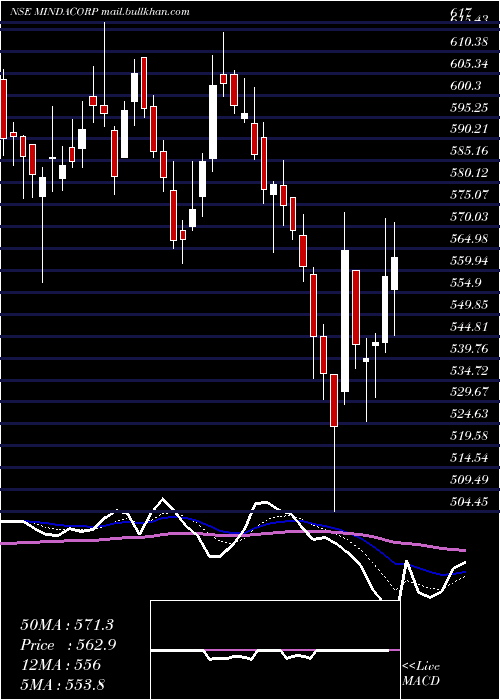Click the 12MA : 556 readout
Viewport: 500px width, 700px height.
tap(60, 665)
